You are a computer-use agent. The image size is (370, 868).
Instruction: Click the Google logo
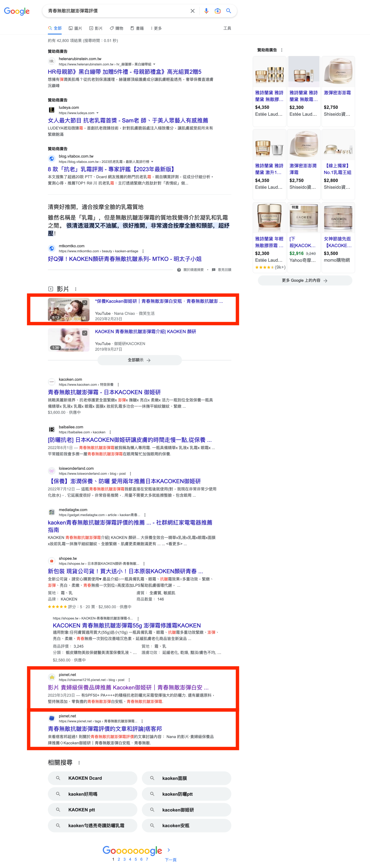17,11
